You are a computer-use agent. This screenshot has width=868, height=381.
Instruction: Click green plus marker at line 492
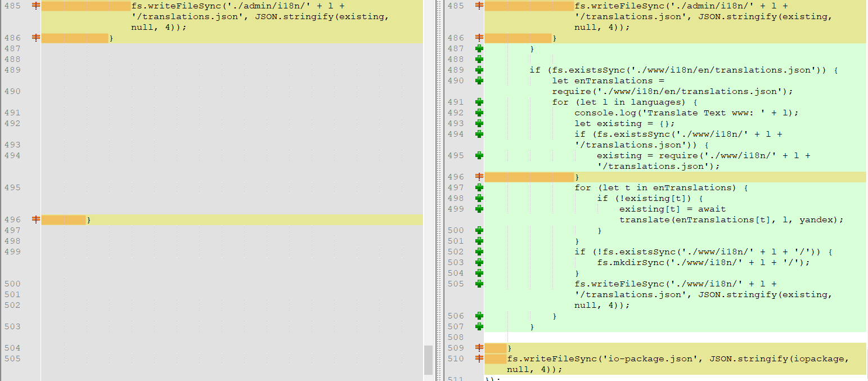(479, 113)
